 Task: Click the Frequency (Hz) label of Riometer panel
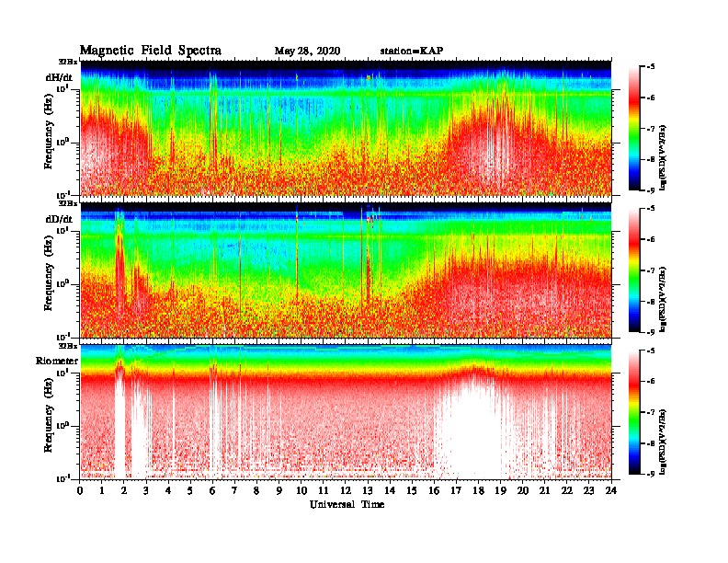point(49,416)
